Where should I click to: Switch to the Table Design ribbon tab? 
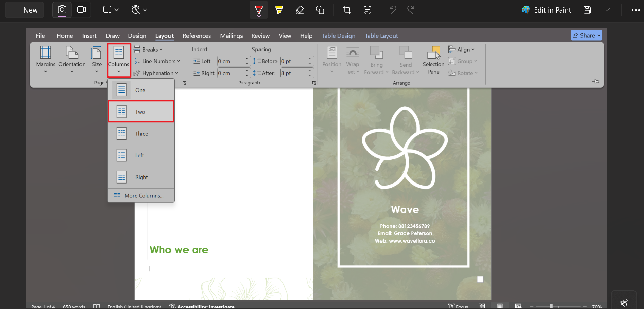point(338,36)
